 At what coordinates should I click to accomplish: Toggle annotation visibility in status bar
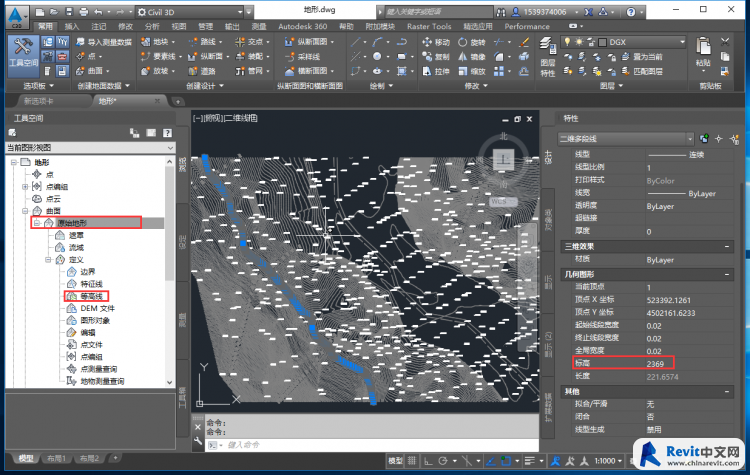(x=555, y=461)
